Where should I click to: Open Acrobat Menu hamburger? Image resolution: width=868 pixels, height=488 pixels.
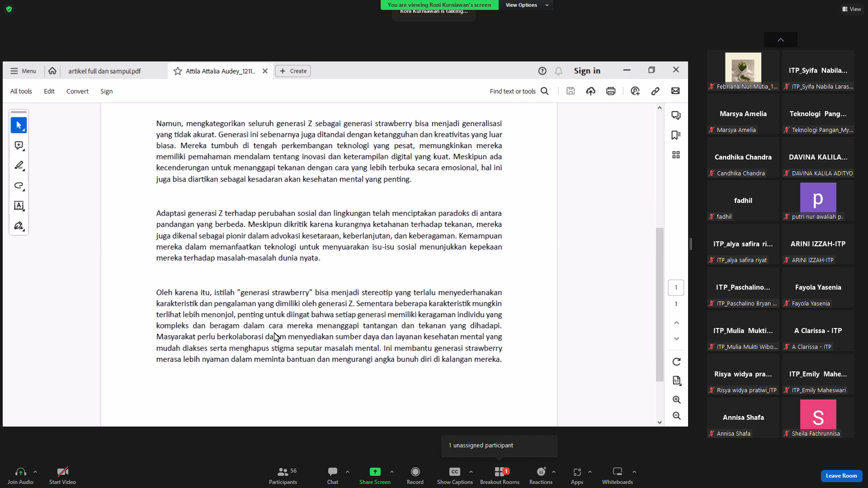pos(23,71)
